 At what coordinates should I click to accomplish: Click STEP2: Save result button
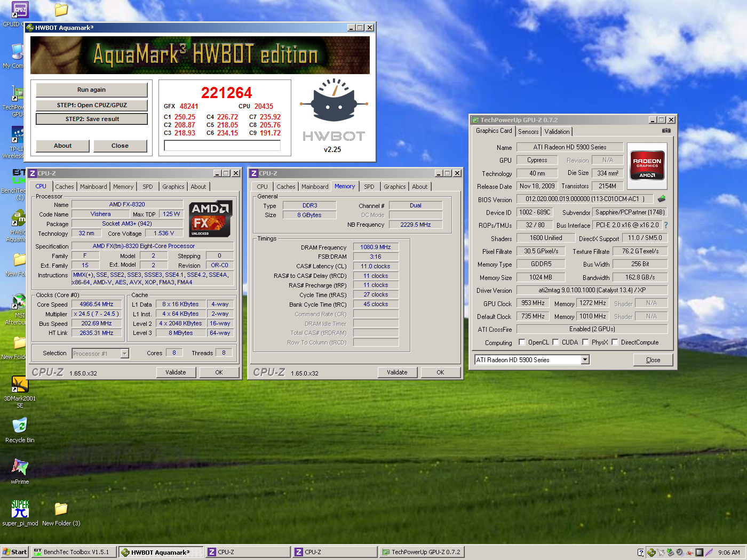coord(92,119)
